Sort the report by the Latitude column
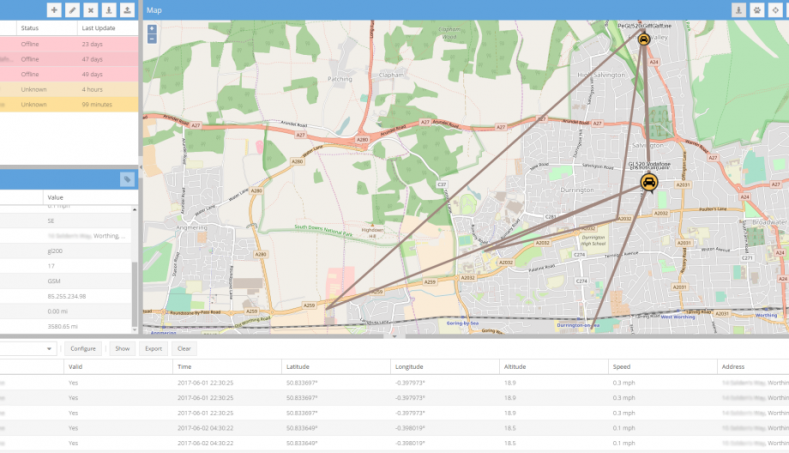The image size is (789, 453). [336, 366]
